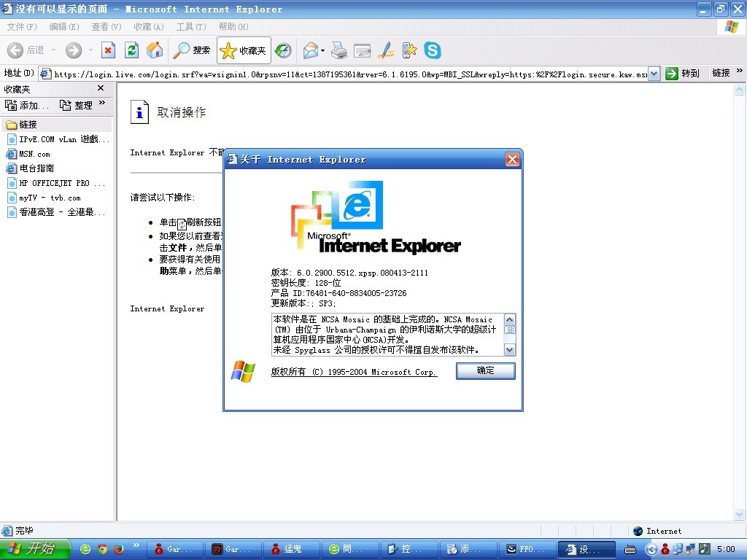The height and width of the screenshot is (560, 747).
Task: Click the main page scrollbar down arrow
Action: 740,514
